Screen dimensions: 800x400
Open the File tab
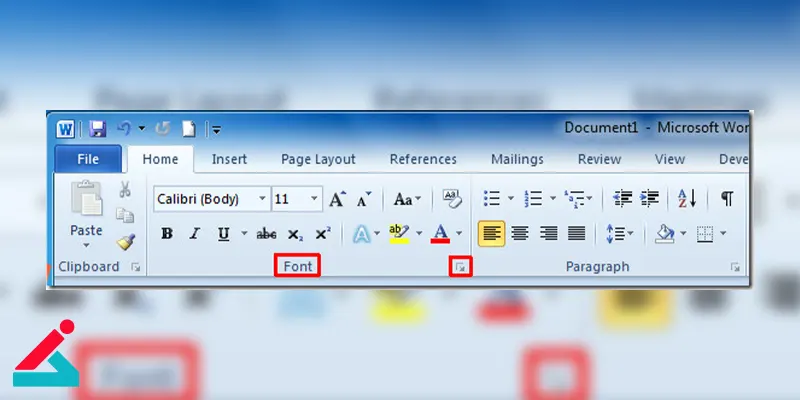point(88,159)
